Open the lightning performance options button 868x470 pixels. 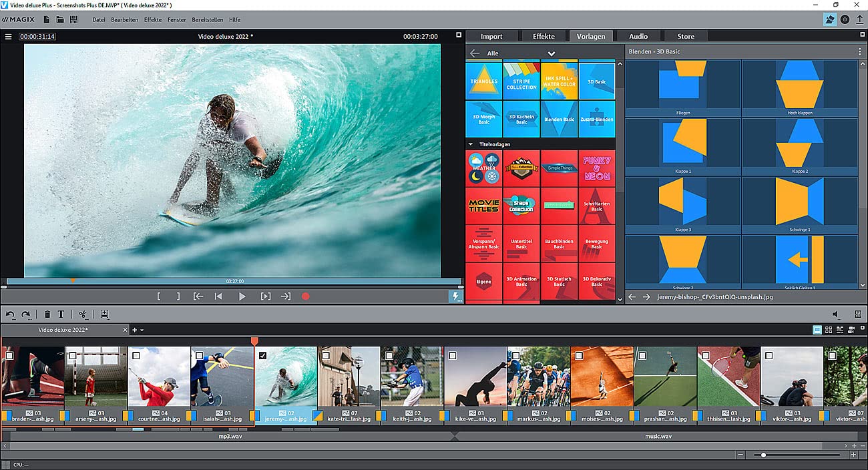[455, 297]
